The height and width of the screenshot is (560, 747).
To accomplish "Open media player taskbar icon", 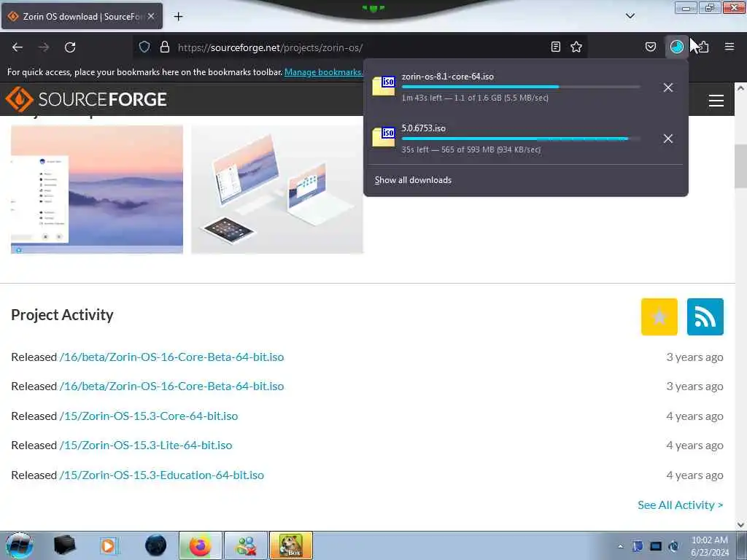I will 108,545.
